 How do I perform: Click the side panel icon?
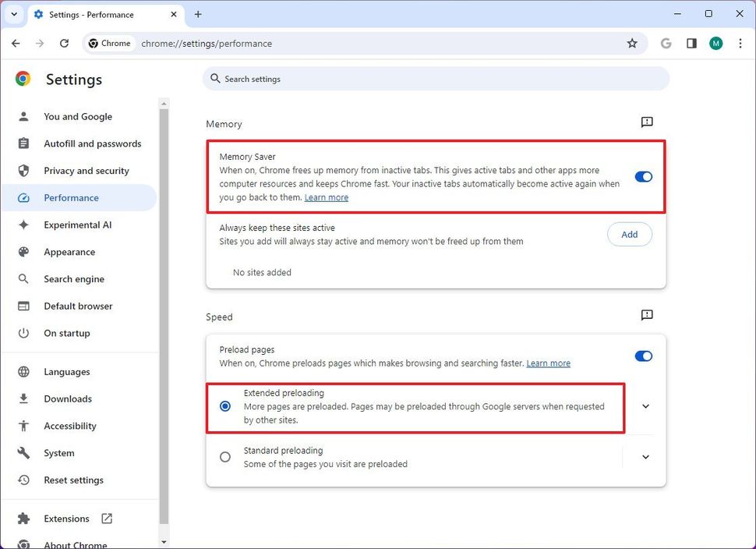pos(691,44)
